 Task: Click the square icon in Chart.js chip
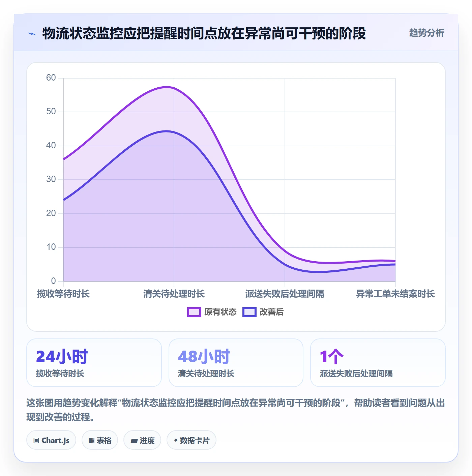(x=36, y=440)
